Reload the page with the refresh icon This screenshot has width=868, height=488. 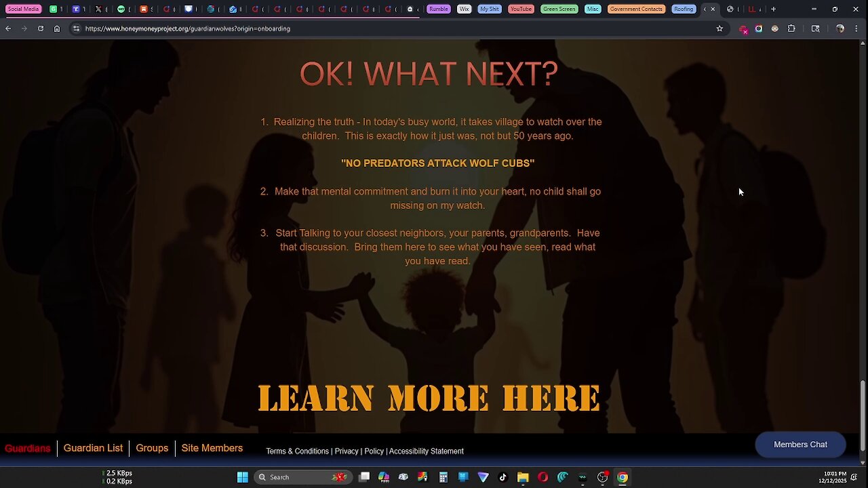(41, 28)
